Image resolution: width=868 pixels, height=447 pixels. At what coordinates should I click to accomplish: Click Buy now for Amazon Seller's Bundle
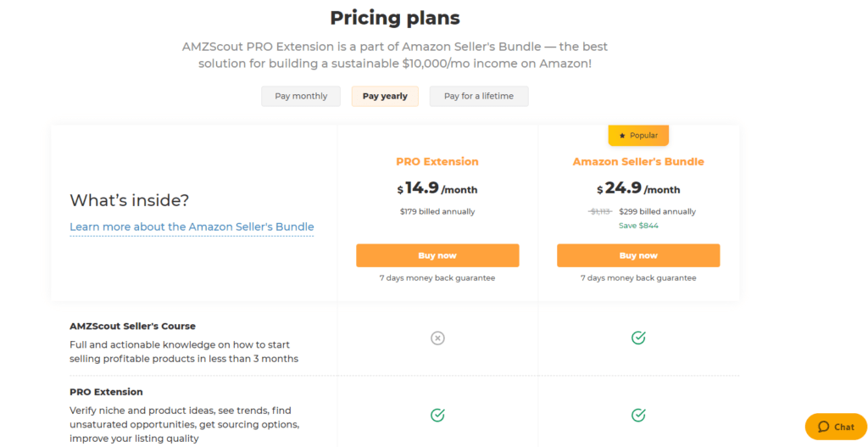coord(638,255)
